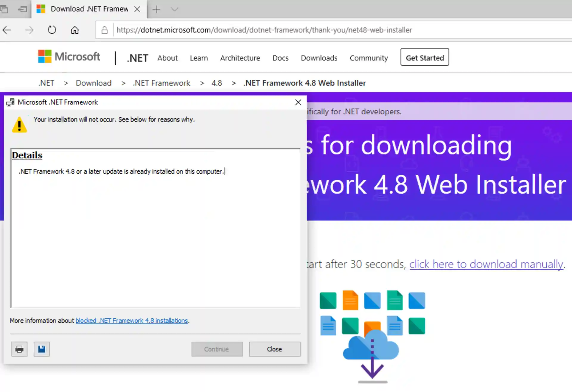The width and height of the screenshot is (572, 392).
Task: Navigate back using the back arrow
Action: [7, 30]
